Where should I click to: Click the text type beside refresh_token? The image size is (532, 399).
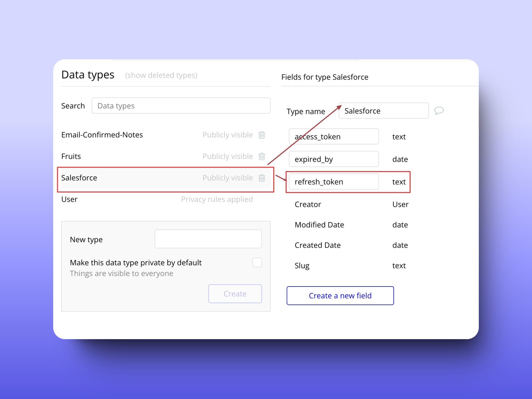coord(399,182)
